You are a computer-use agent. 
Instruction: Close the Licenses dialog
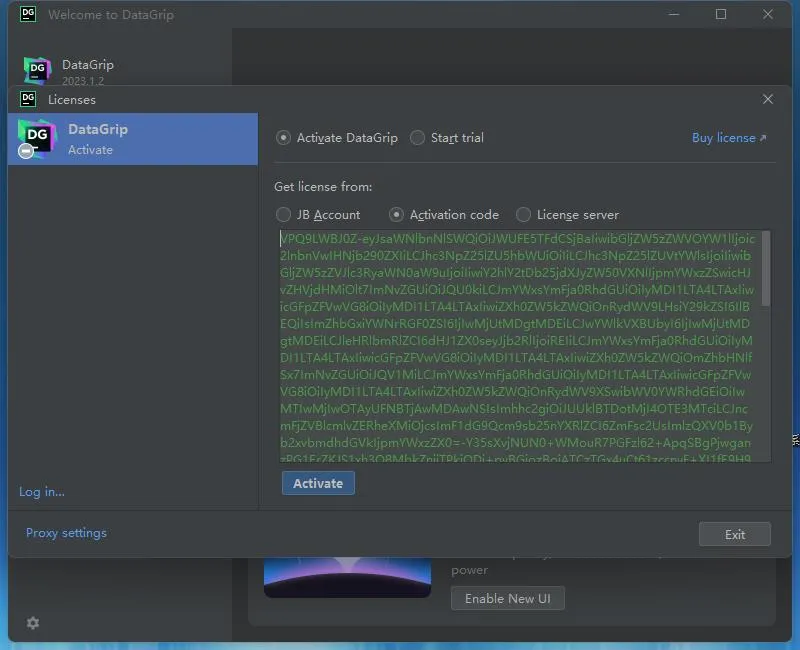pos(767,99)
